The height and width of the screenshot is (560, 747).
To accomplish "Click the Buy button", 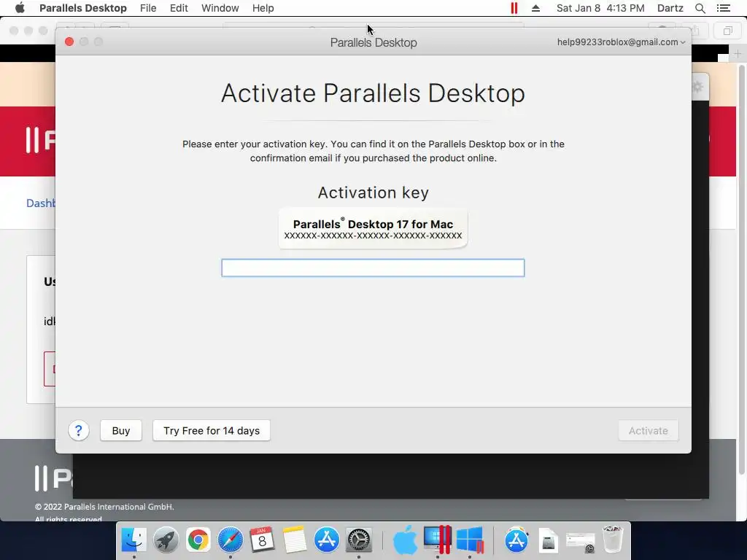I will (121, 430).
